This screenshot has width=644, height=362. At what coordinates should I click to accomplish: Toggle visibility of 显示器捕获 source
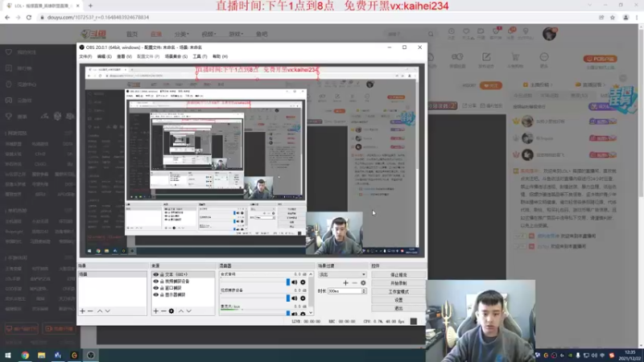click(x=155, y=294)
